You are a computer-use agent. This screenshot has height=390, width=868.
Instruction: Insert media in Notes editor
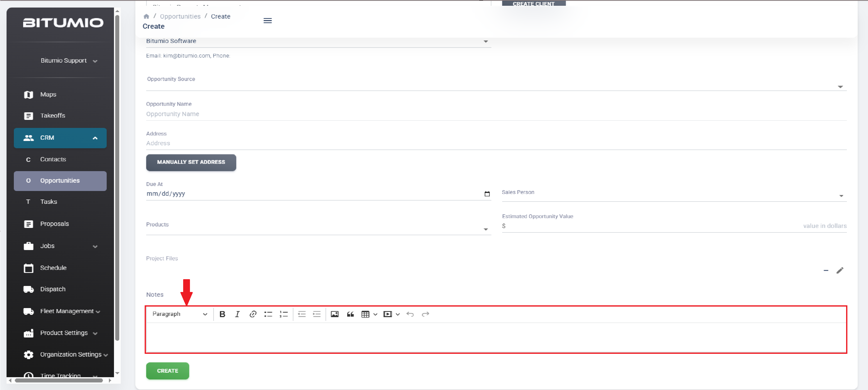(x=387, y=314)
